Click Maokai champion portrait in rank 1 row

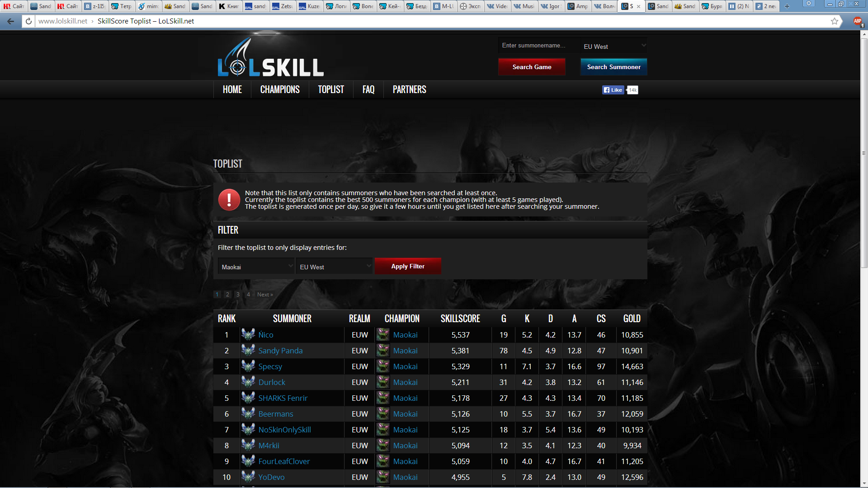click(x=383, y=335)
